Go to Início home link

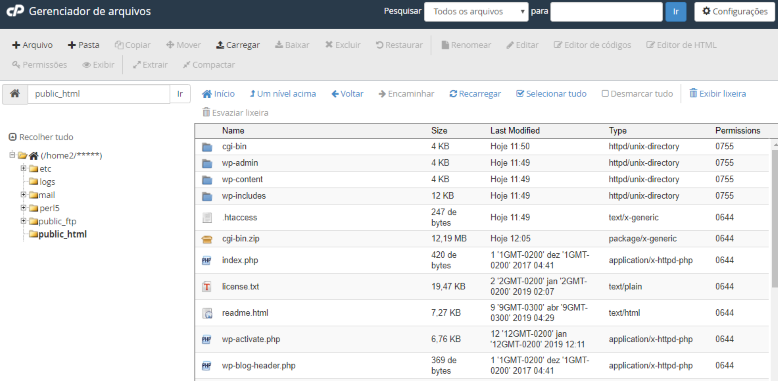[218, 94]
